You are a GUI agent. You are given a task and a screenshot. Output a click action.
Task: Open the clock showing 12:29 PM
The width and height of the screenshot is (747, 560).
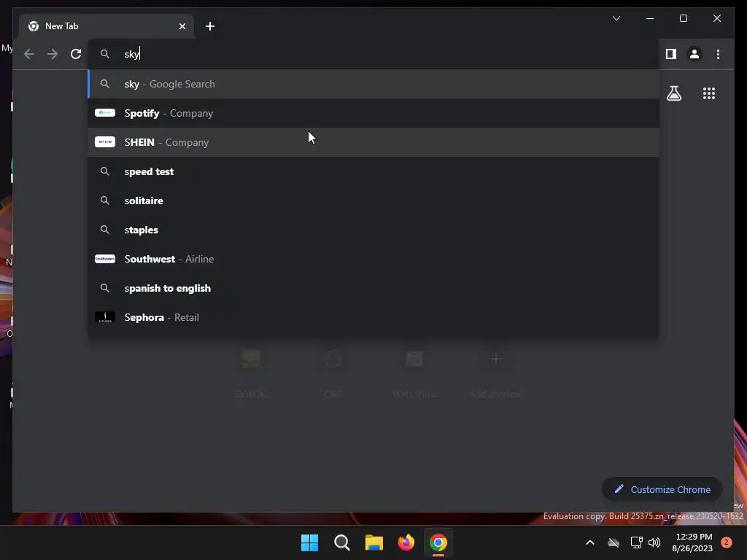coord(692,542)
